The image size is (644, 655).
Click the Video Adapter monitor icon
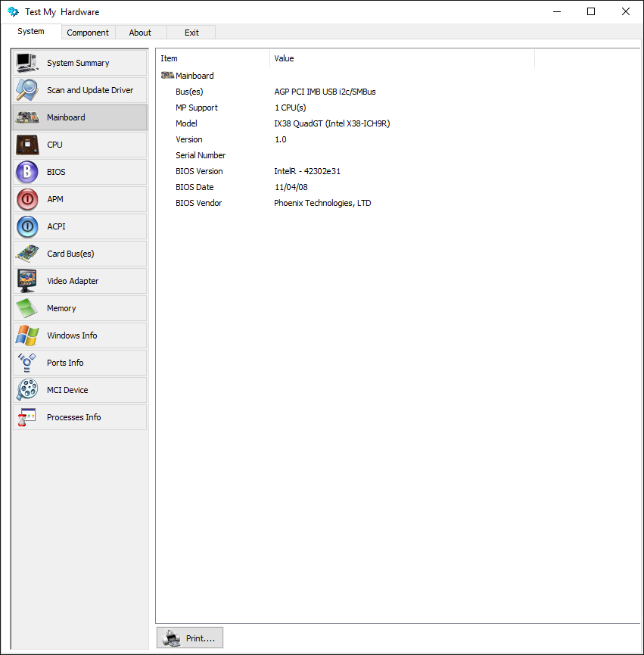pyautogui.click(x=27, y=281)
